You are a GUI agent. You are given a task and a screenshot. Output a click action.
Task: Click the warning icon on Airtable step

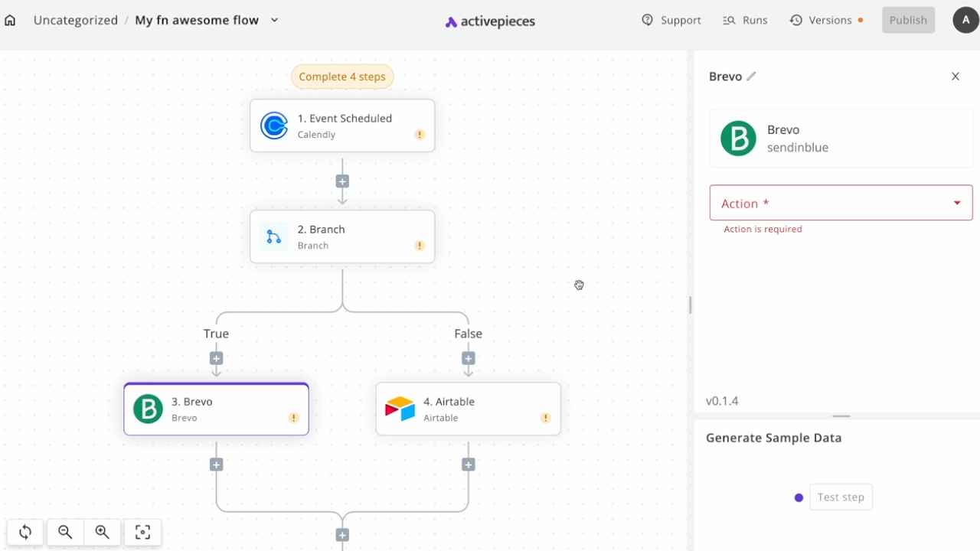click(546, 418)
